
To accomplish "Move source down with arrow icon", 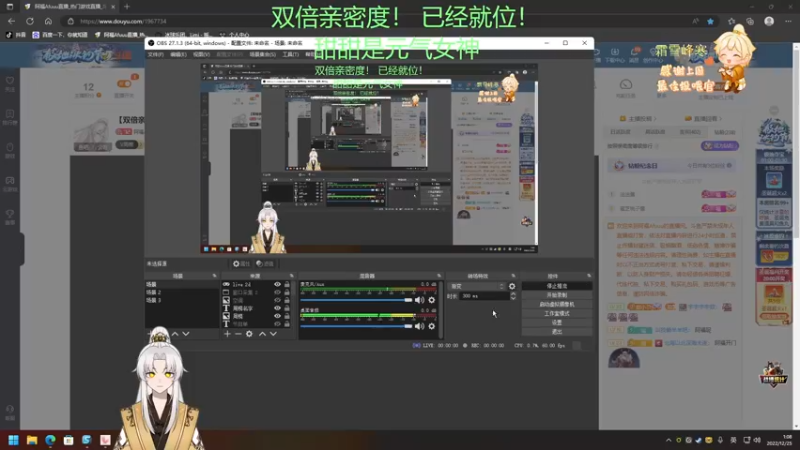I will coord(273,334).
